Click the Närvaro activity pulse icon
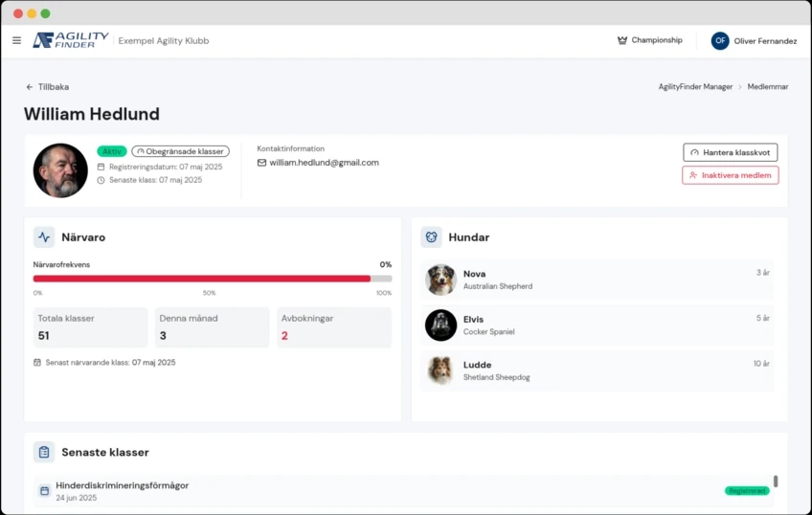The width and height of the screenshot is (812, 515). point(44,237)
